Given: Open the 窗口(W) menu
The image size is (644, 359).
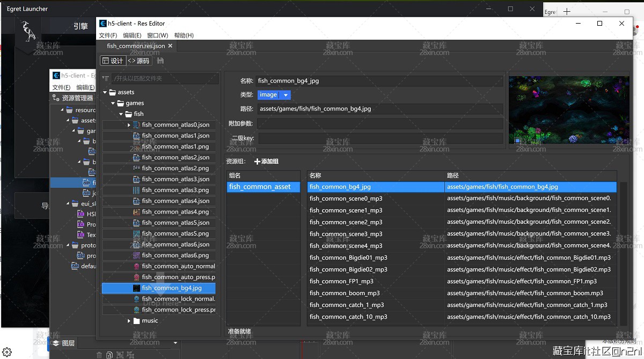Looking at the screenshot, I should 157,35.
